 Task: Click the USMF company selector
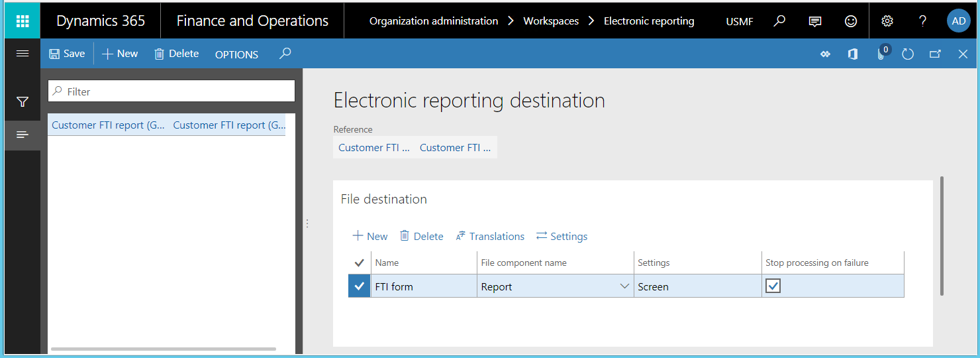click(x=740, y=21)
